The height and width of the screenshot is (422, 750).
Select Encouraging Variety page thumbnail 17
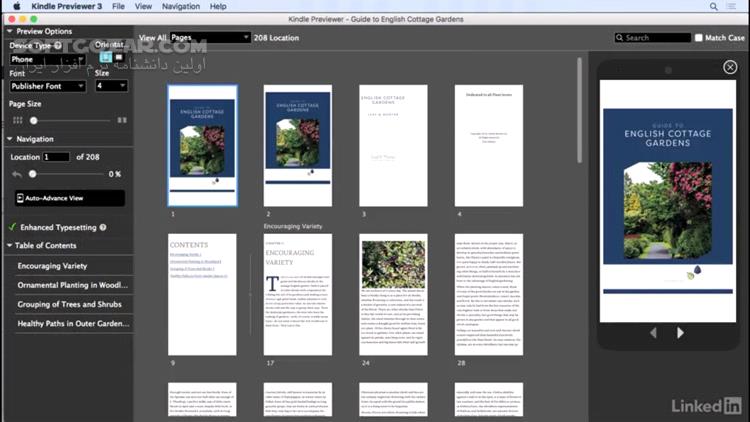coord(298,294)
